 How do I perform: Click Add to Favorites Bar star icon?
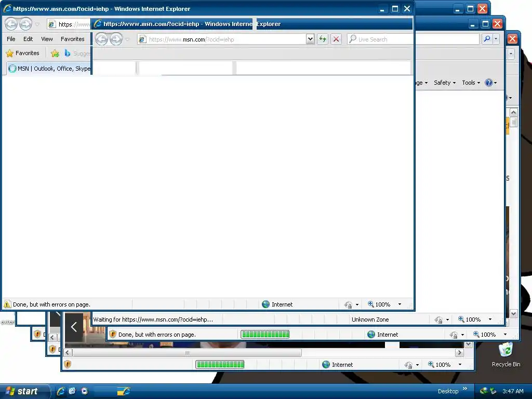(x=55, y=54)
